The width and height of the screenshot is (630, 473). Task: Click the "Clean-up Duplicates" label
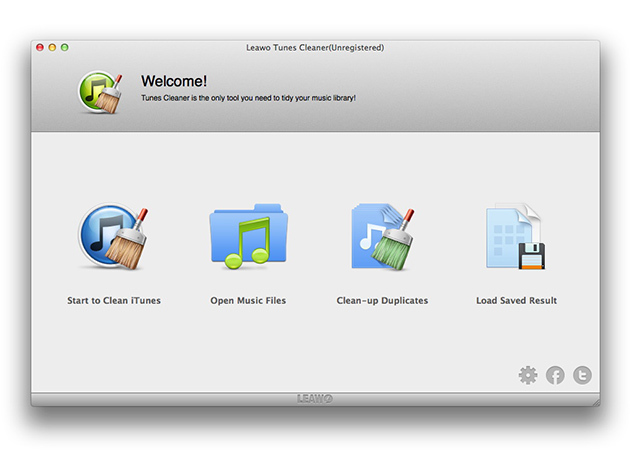[x=382, y=301]
